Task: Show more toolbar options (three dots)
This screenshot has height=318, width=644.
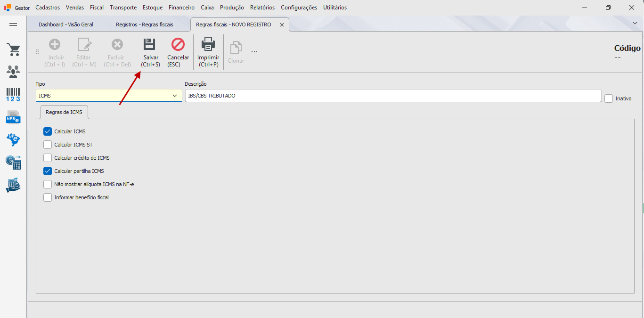Action: coord(254,51)
